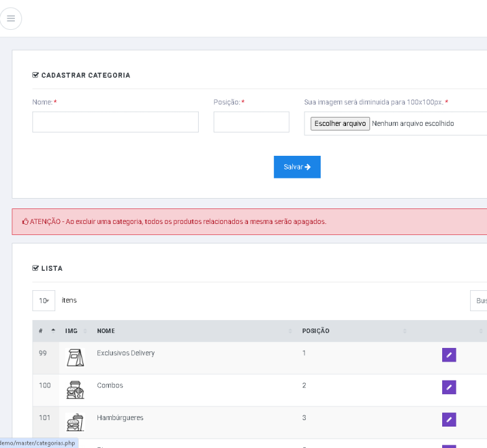The height and width of the screenshot is (448, 487).
Task: Click the check icon beside Lista
Action: click(x=36, y=268)
